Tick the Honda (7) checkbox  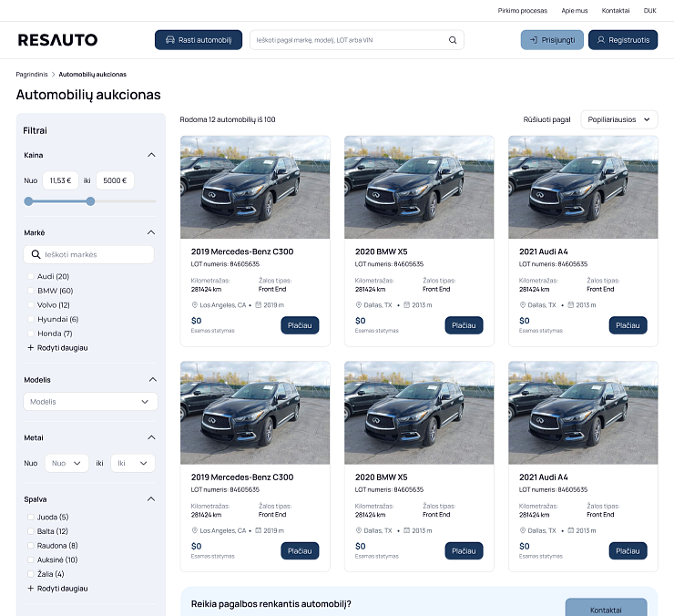click(31, 334)
